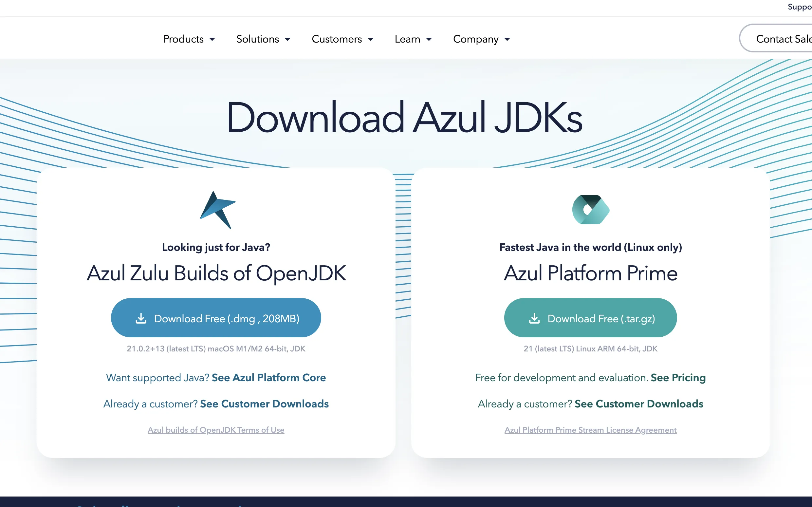Screen dimensions: 812x507
Task: Open See Azul Platform Core link
Action: (269, 378)
